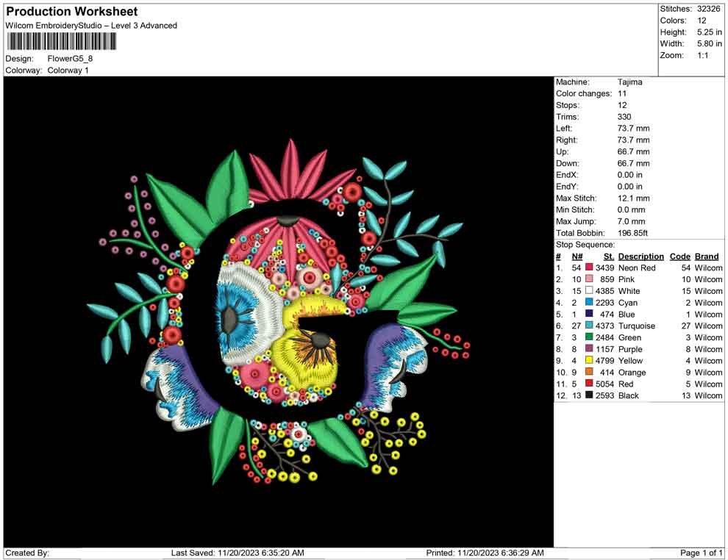Click stitch count '4385' in White row
Viewport: 728px width, 560px height.
click(x=605, y=291)
